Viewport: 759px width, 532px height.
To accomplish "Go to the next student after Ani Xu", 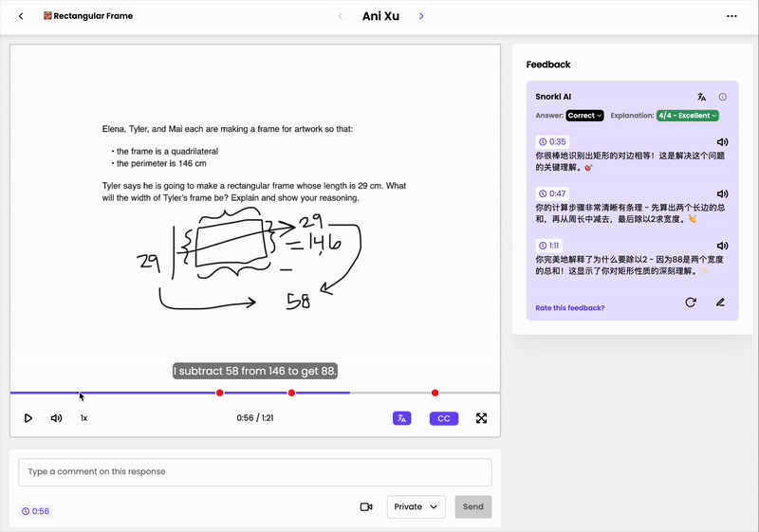I will point(421,16).
